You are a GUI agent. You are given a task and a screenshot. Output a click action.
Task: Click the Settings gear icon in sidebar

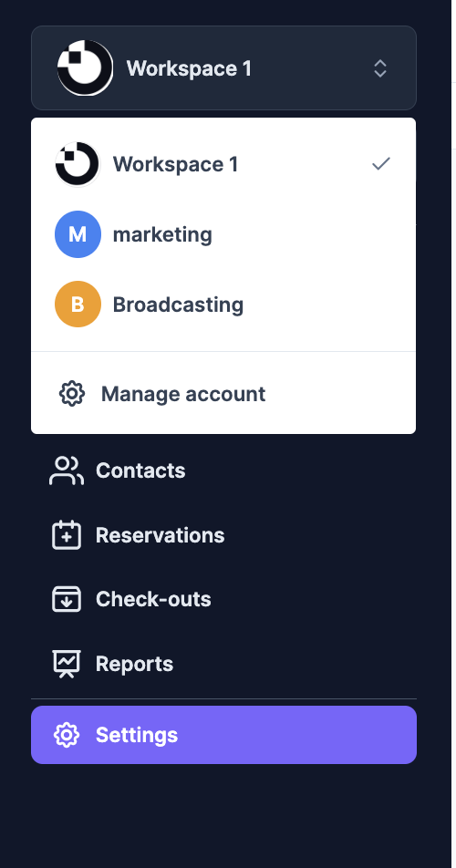(67, 735)
